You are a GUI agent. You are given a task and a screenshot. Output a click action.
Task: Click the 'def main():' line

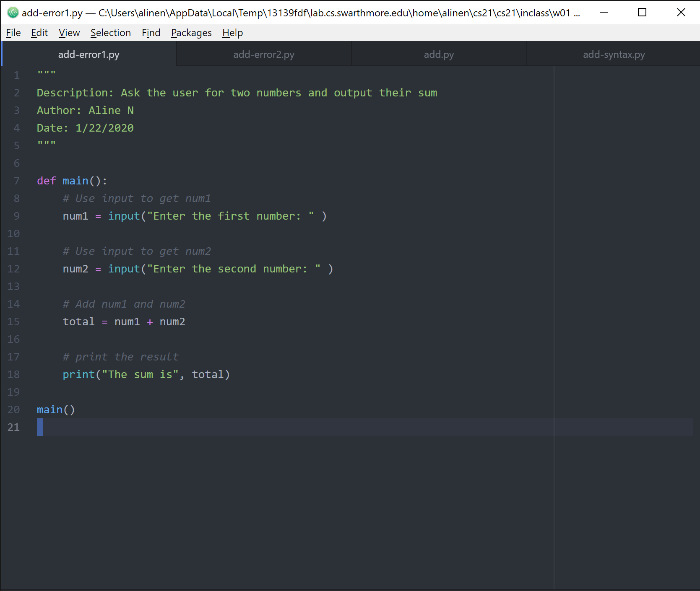pos(72,181)
